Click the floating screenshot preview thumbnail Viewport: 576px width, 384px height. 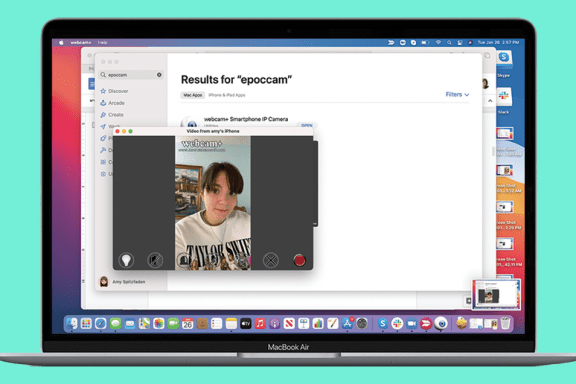[496, 294]
